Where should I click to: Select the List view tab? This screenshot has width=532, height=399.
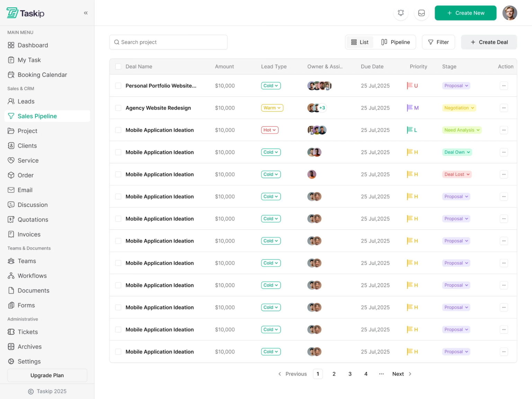click(360, 42)
